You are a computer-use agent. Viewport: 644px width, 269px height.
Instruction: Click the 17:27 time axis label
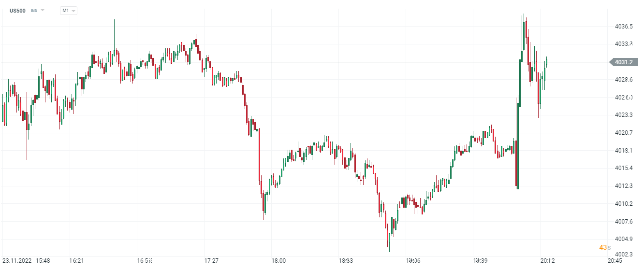tap(211, 261)
